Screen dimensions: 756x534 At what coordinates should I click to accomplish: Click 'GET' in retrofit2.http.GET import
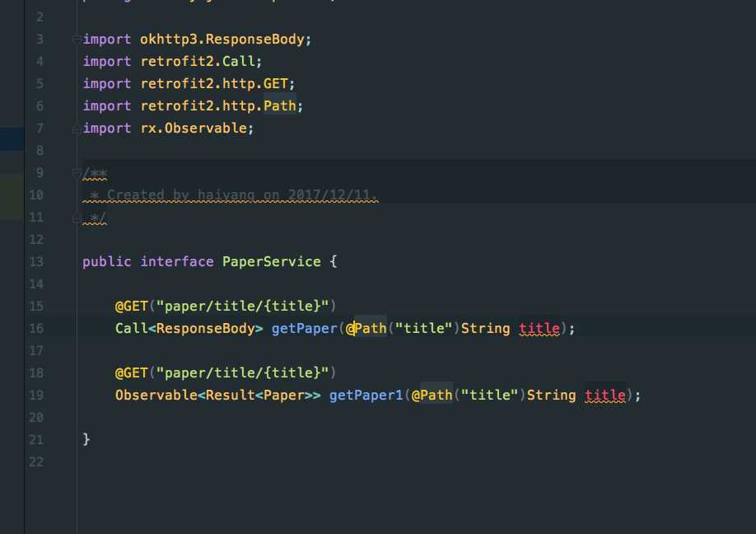[x=275, y=83]
